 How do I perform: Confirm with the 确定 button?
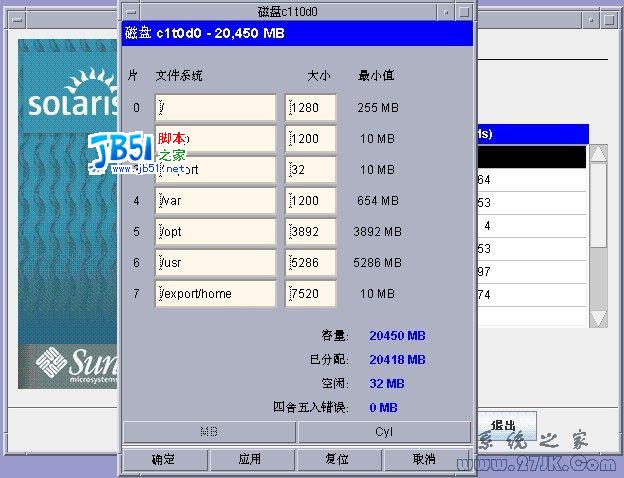(x=164, y=459)
